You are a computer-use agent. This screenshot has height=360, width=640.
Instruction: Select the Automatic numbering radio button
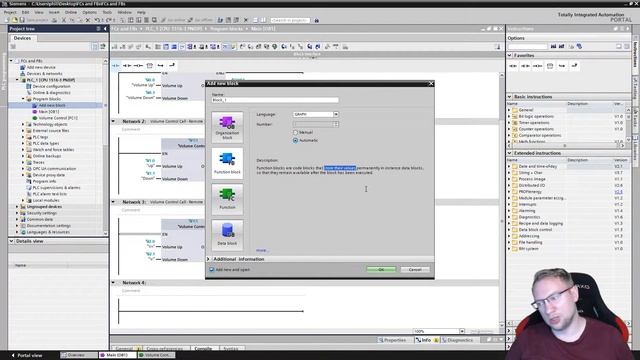coord(296,140)
